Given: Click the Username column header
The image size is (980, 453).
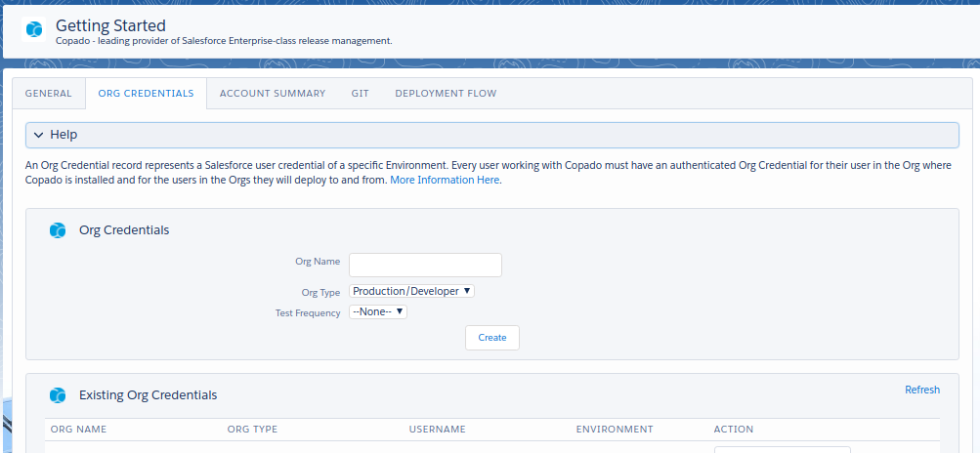Looking at the screenshot, I should (438, 430).
